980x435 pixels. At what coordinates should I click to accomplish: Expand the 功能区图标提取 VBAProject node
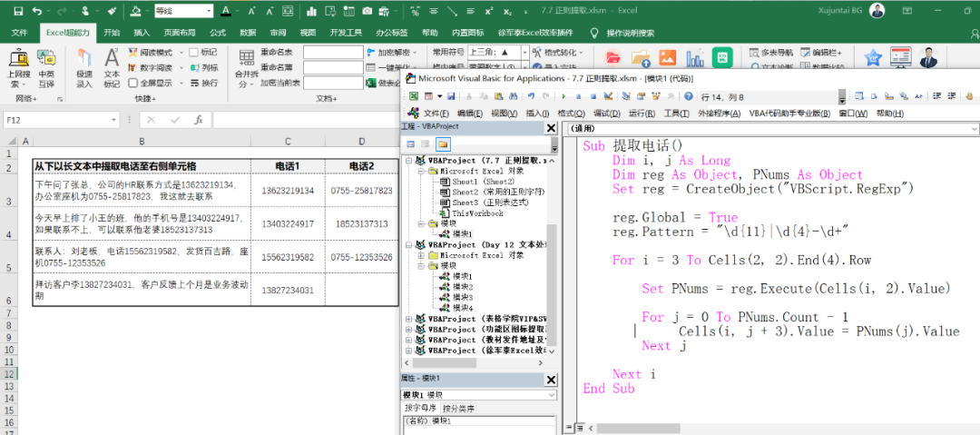click(410, 330)
